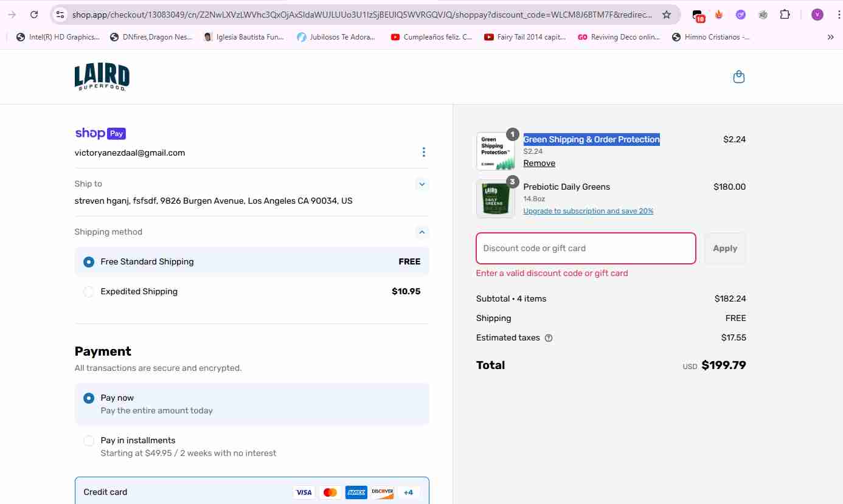The image size is (843, 504).
Task: Focus the Discount code or gift card field
Action: (x=586, y=248)
